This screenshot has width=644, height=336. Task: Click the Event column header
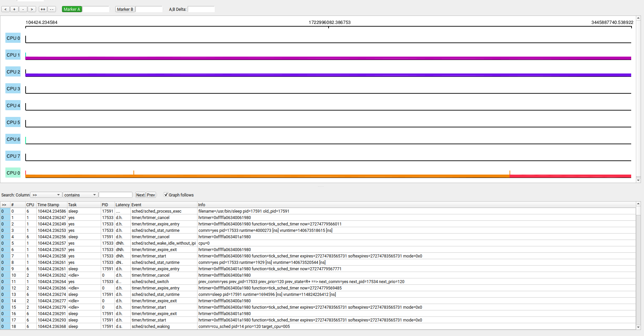(136, 205)
